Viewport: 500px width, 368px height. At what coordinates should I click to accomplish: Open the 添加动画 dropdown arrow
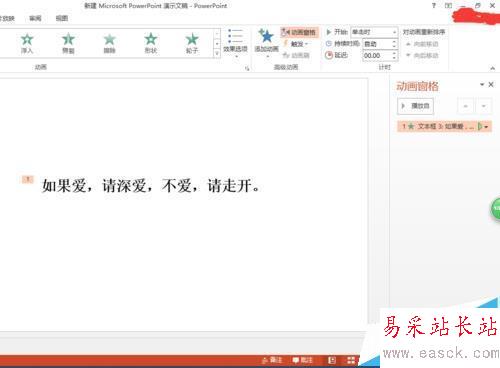[267, 57]
